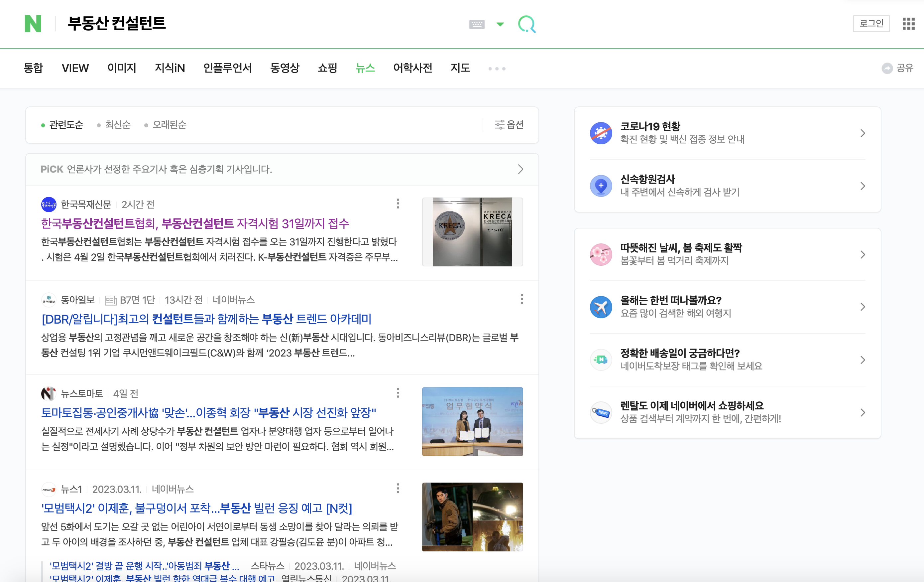Image resolution: width=924 pixels, height=582 pixels.
Task: Open the 코로나19 현황 chevron
Action: (x=863, y=133)
